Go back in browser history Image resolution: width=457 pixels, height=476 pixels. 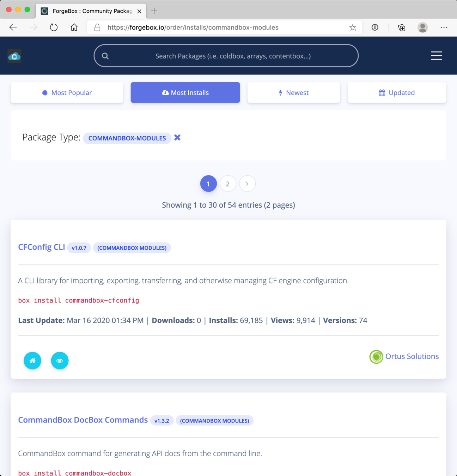coord(13,28)
